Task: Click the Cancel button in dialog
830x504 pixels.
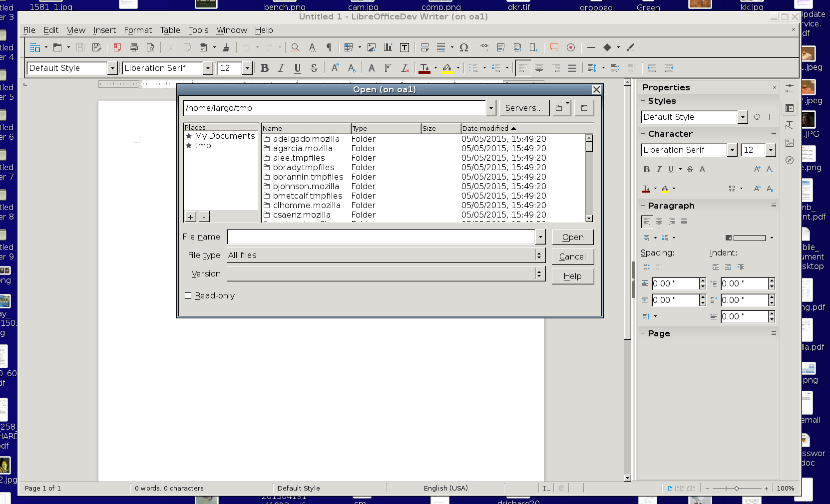Action: [x=573, y=256]
